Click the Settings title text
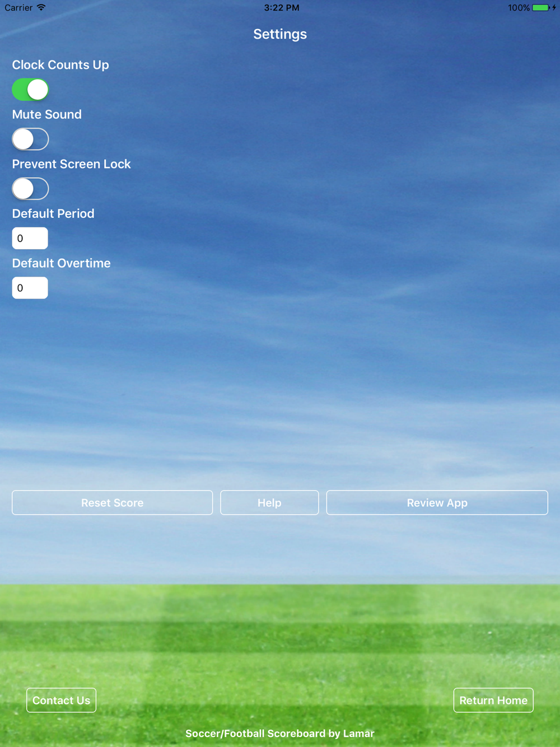The image size is (560, 747). pyautogui.click(x=280, y=34)
